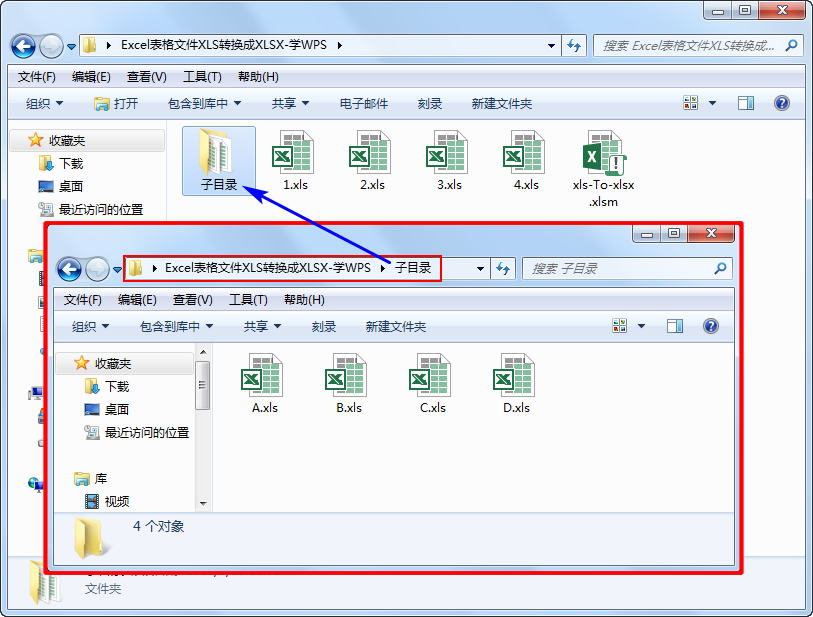Open 工具(T) menu in the 子目录 window

pos(248,300)
